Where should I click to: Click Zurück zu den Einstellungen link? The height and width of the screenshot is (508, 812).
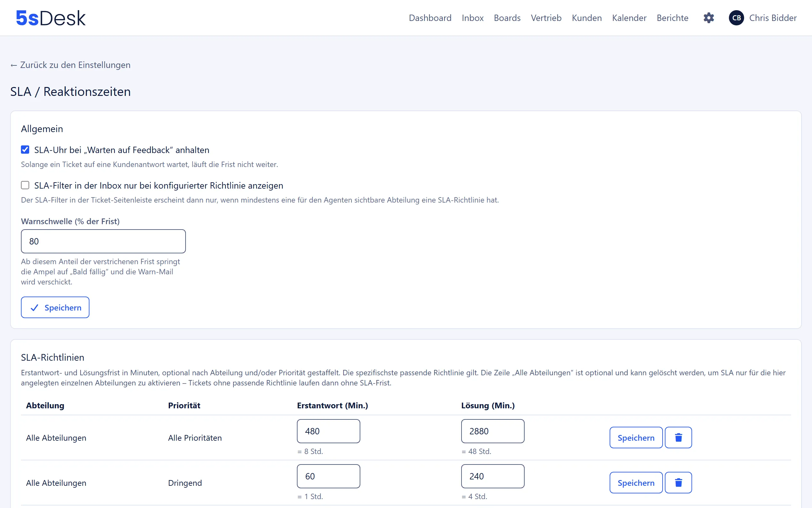[x=70, y=65]
